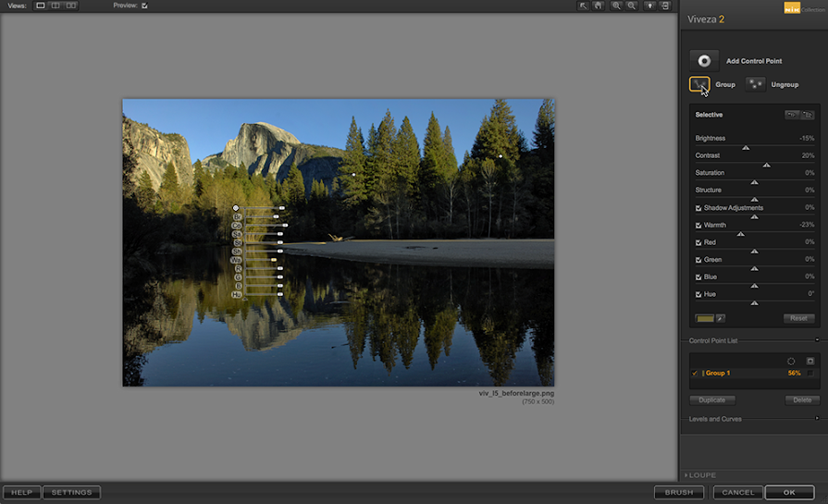Pick a color with the eyedropper icon
The height and width of the screenshot is (504, 828).
(720, 318)
